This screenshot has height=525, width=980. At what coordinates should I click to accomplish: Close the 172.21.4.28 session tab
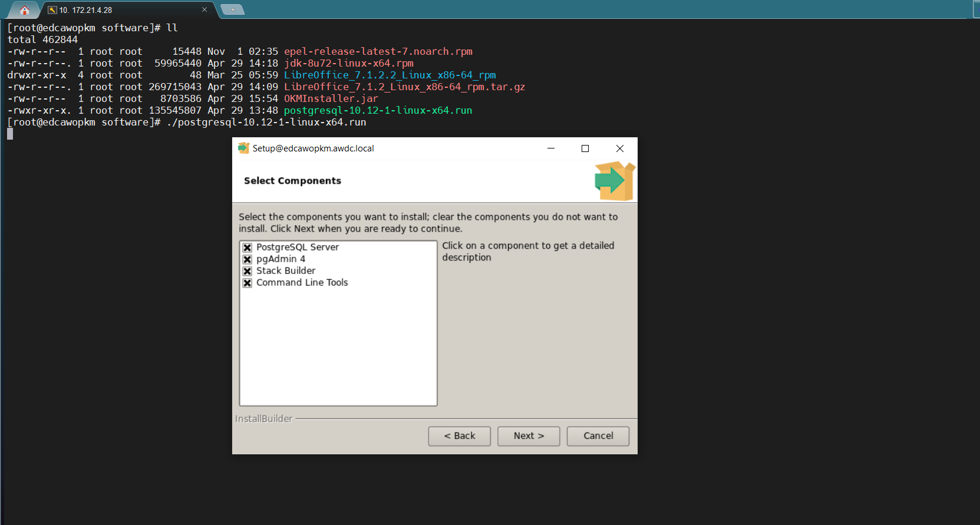coord(204,9)
